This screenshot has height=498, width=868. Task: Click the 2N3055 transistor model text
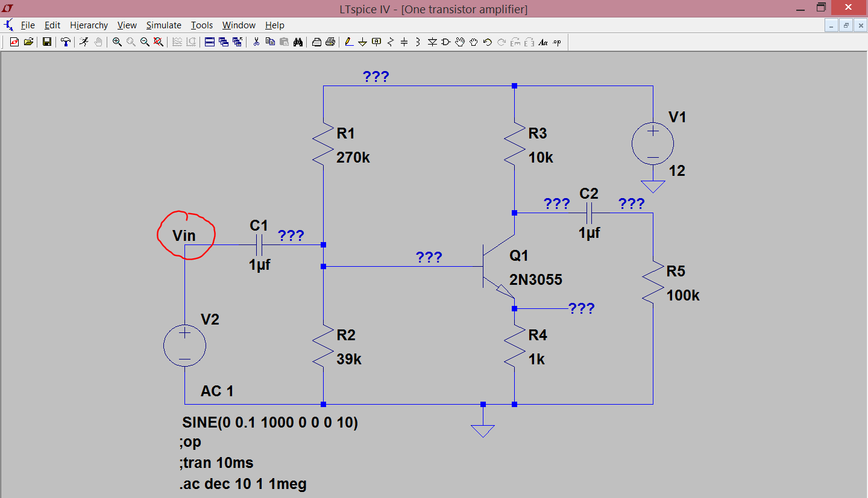tap(536, 280)
